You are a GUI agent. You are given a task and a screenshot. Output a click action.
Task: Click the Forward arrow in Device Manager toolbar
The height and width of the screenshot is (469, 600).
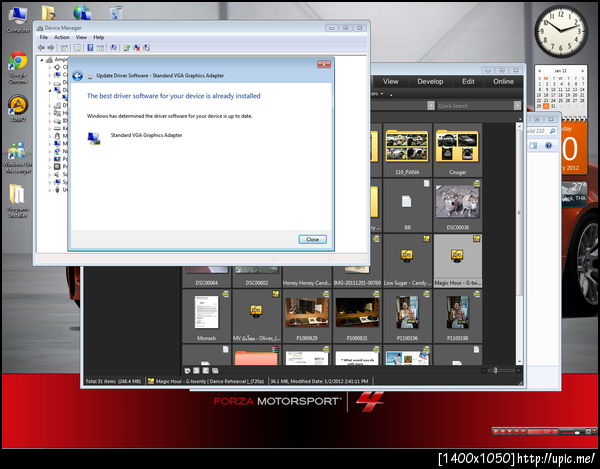pos(51,48)
